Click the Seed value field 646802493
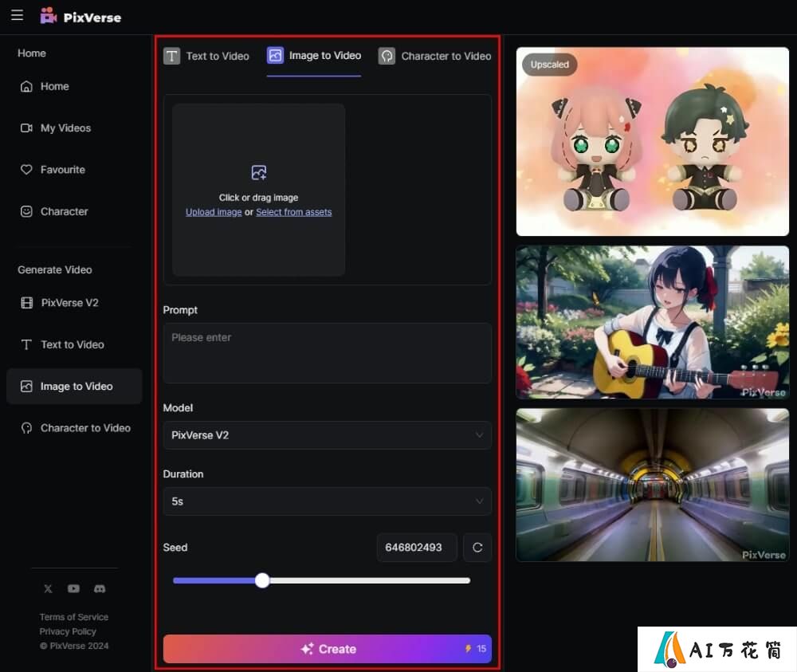Image resolution: width=797 pixels, height=672 pixels. [417, 548]
